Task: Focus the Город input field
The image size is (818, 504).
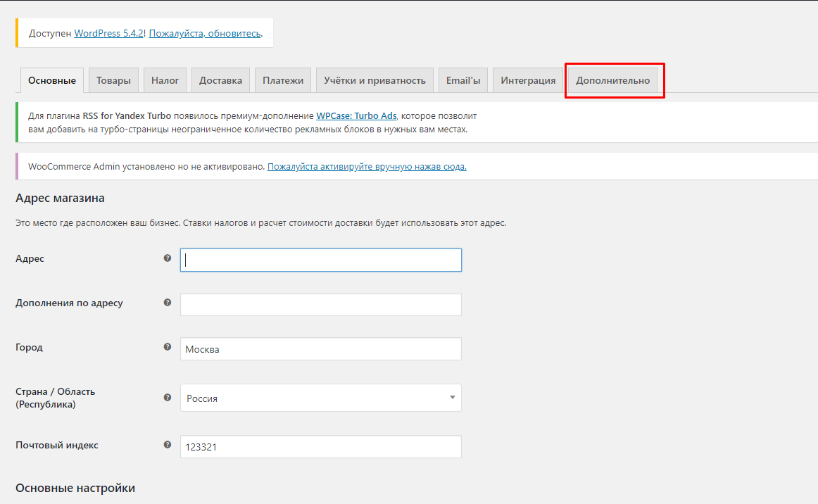Action: (x=320, y=349)
